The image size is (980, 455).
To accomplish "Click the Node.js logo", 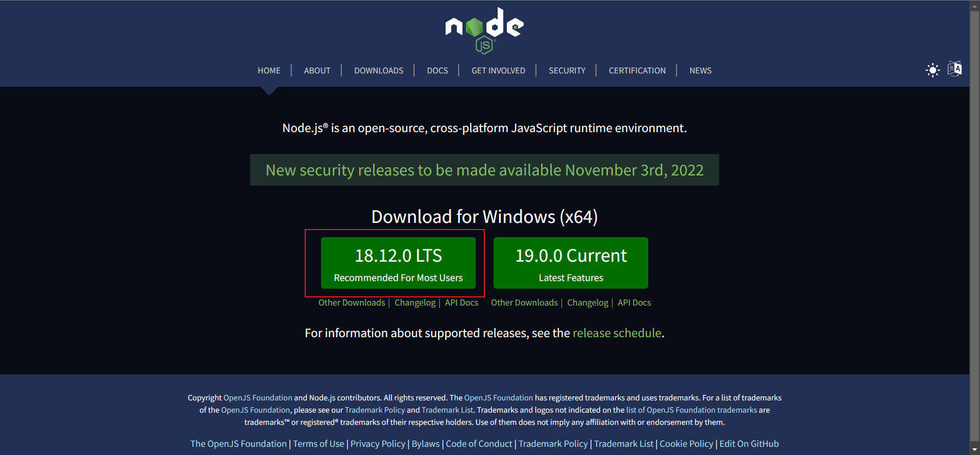I will click(x=484, y=31).
